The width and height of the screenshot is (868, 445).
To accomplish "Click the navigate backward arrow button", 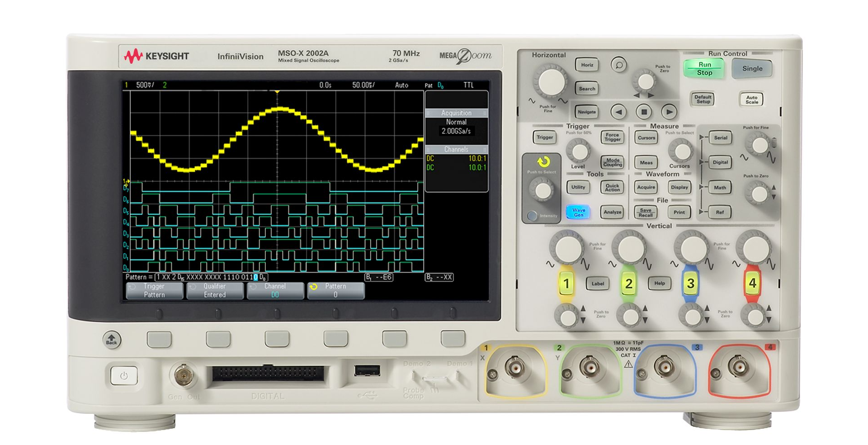I will [x=619, y=112].
